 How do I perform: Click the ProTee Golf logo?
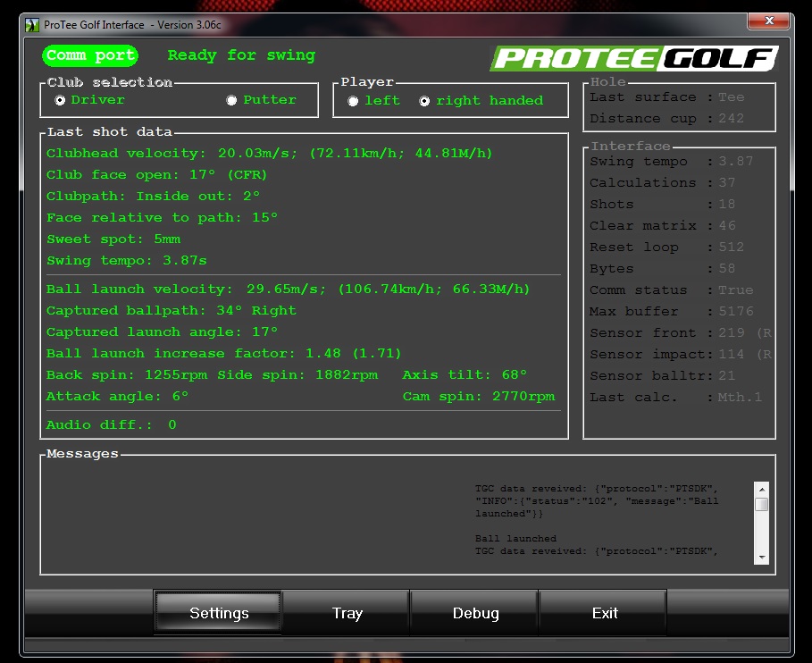(634, 58)
